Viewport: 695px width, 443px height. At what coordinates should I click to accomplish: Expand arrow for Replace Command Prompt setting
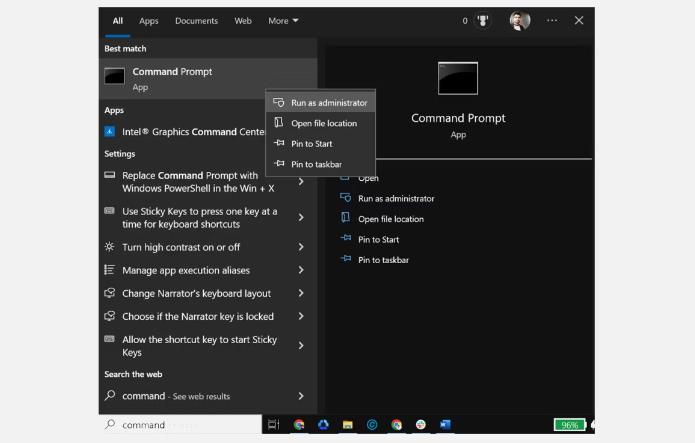tap(301, 181)
